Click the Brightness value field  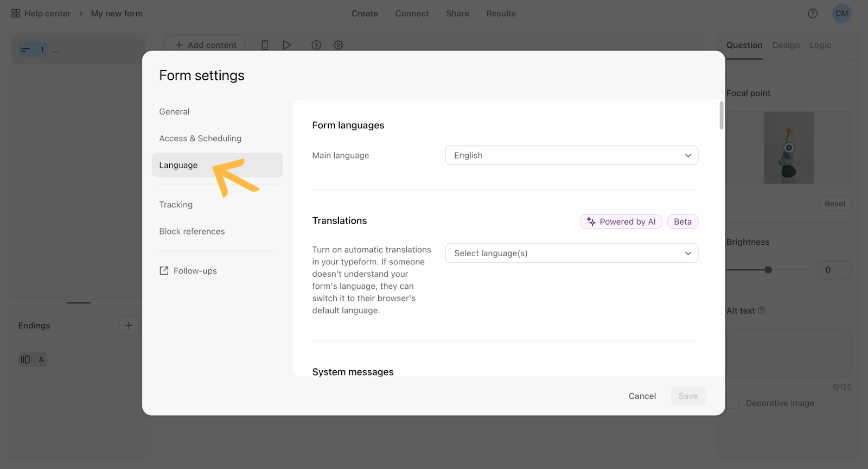coord(834,270)
